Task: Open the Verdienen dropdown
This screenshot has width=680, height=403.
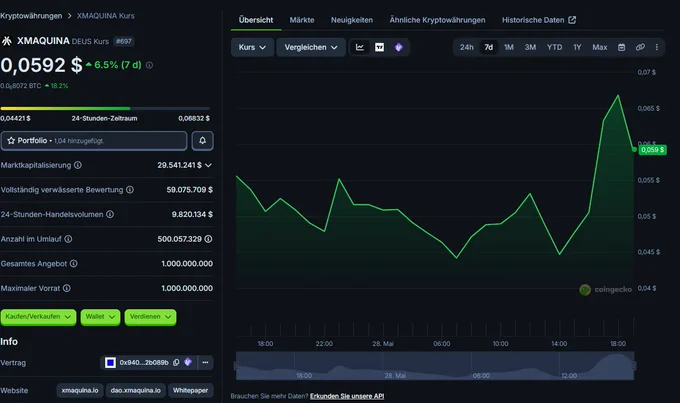Action: (150, 317)
